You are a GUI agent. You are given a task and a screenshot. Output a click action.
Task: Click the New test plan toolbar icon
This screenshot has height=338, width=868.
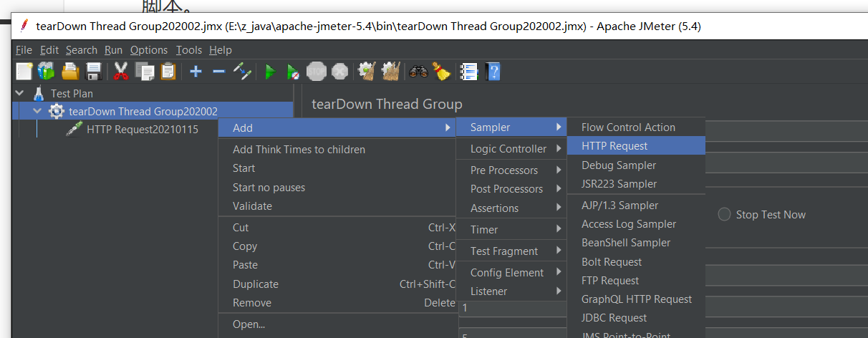(24, 71)
